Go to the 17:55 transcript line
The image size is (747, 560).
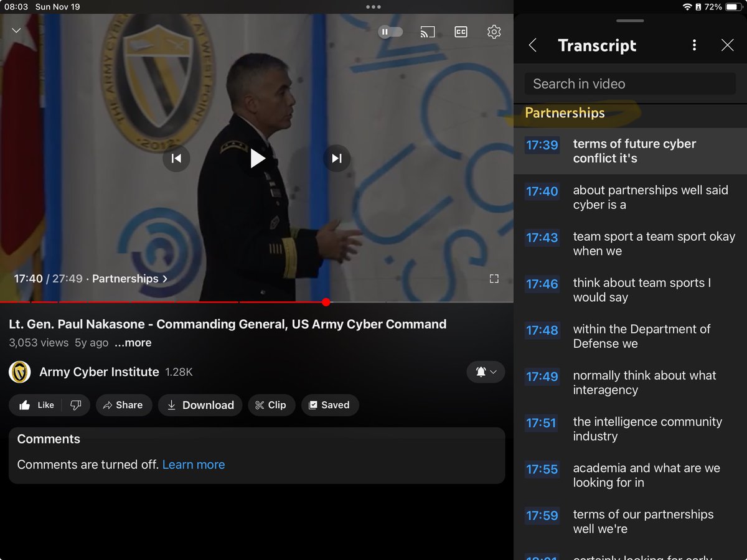click(x=630, y=476)
